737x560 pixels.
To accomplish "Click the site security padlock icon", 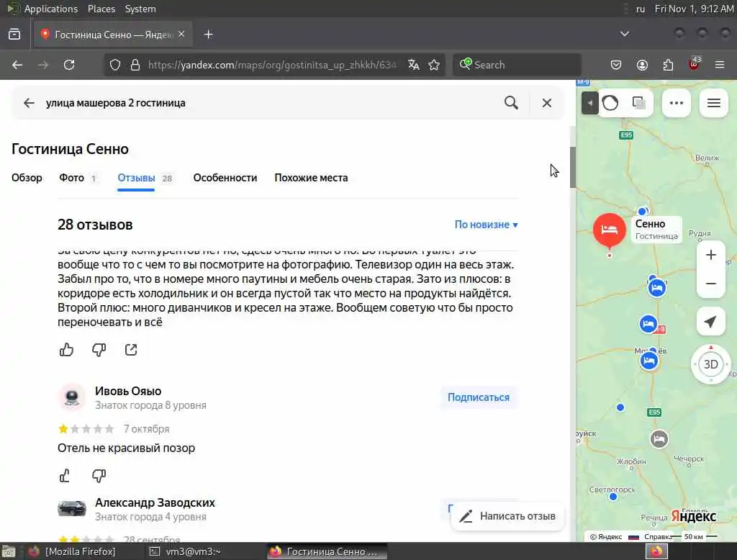I will [x=135, y=65].
